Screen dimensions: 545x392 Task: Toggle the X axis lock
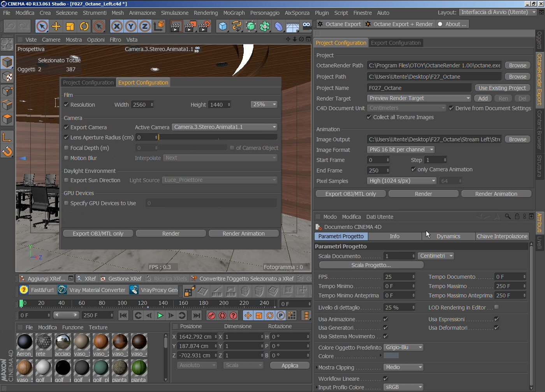click(x=117, y=26)
